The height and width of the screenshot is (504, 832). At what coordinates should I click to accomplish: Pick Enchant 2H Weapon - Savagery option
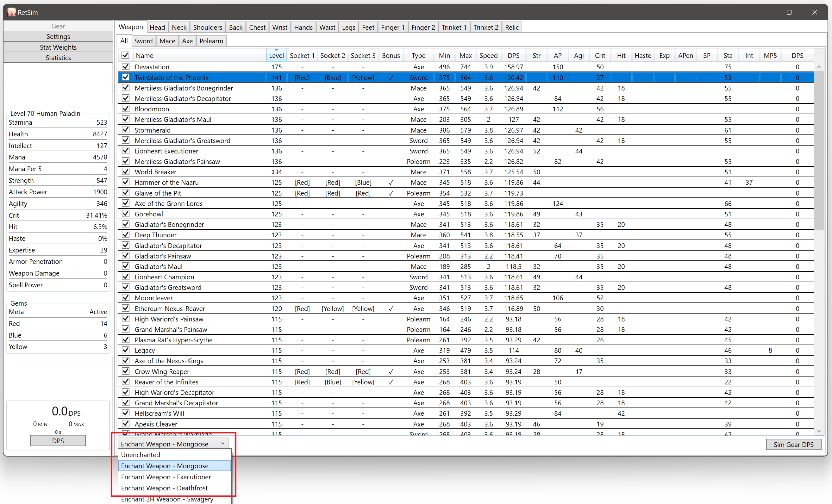coord(174,499)
